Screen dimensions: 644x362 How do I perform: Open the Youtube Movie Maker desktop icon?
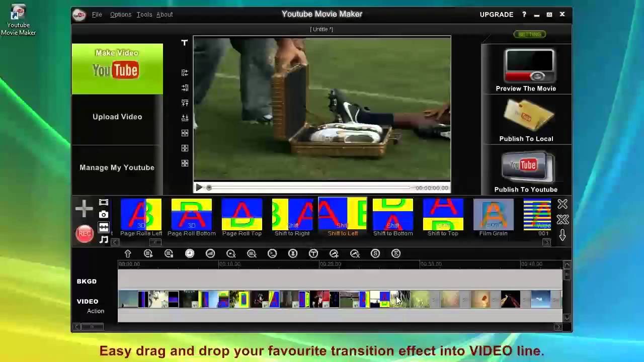click(18, 20)
